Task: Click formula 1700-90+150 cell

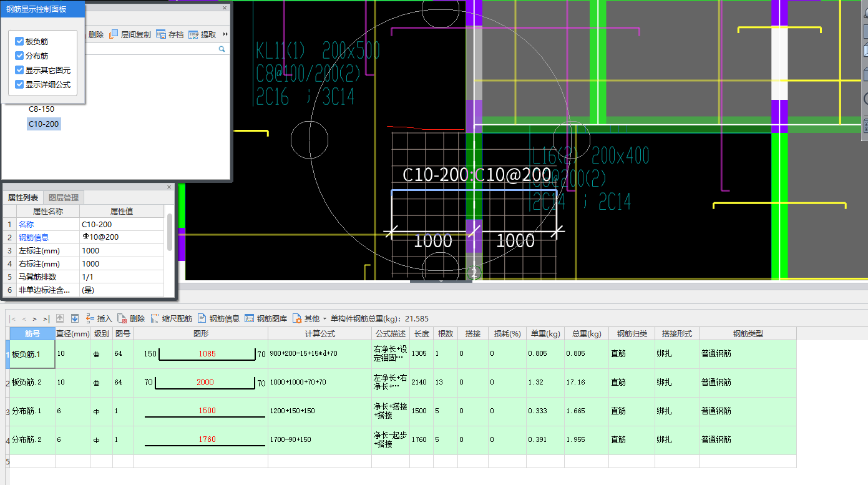Action: [x=320, y=440]
